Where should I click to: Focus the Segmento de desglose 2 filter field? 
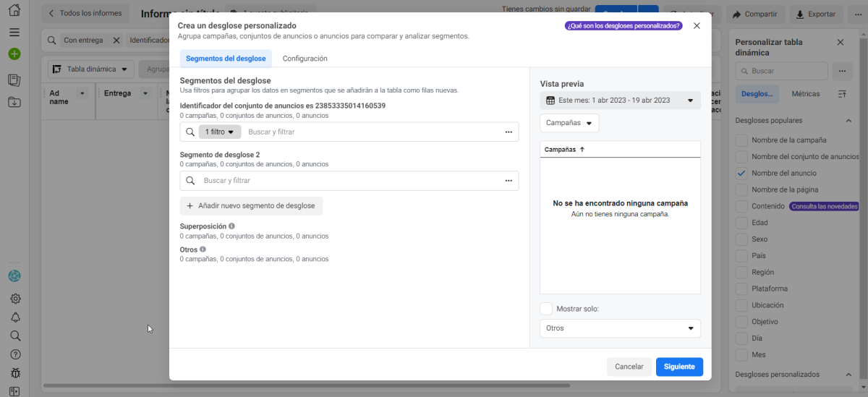[x=349, y=181]
